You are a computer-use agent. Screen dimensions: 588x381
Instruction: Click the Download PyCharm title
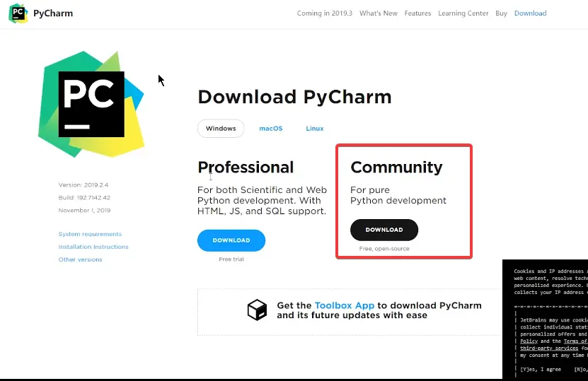point(295,97)
